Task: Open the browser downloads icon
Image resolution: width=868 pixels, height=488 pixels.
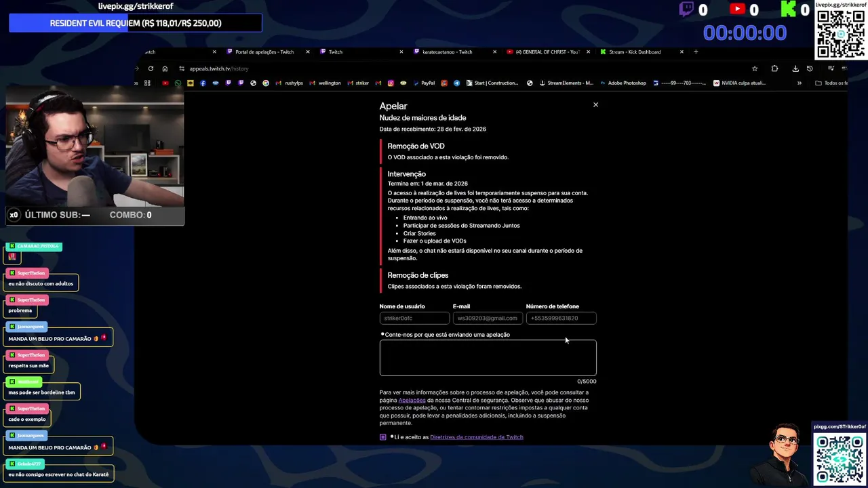Action: point(795,68)
